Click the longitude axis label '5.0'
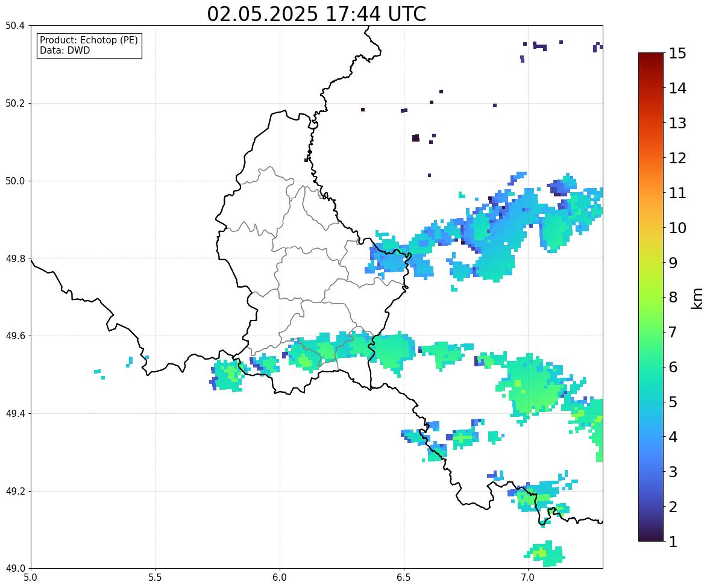Image resolution: width=710 pixels, height=588 pixels. [31, 578]
